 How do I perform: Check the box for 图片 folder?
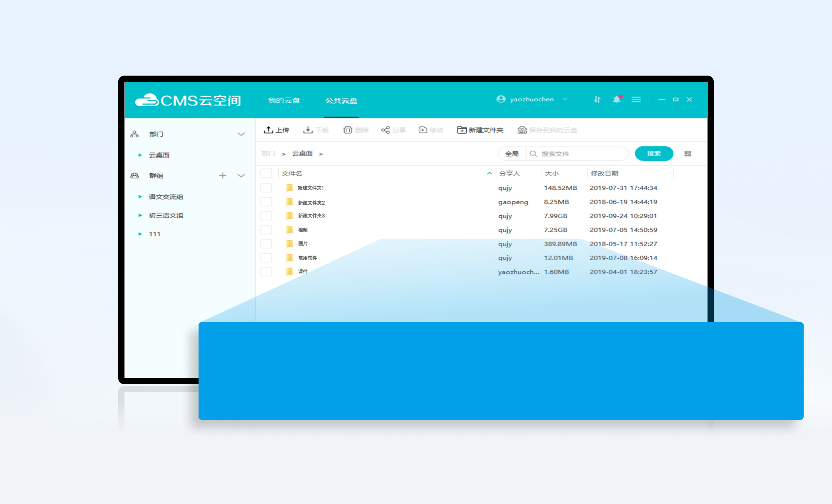(x=266, y=243)
